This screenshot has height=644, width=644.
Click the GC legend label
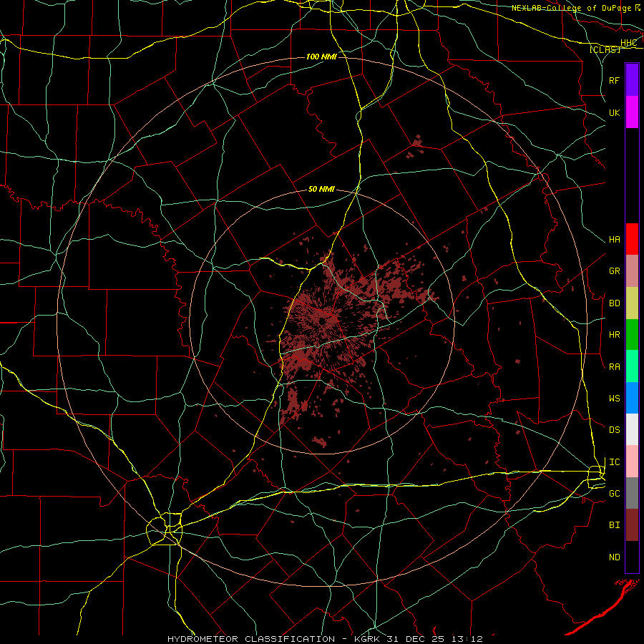(615, 494)
